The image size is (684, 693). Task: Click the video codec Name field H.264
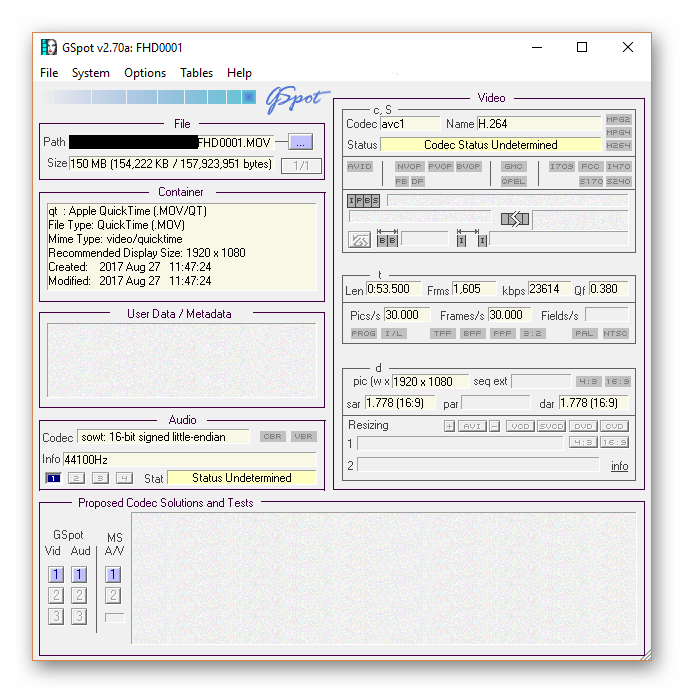(538, 124)
